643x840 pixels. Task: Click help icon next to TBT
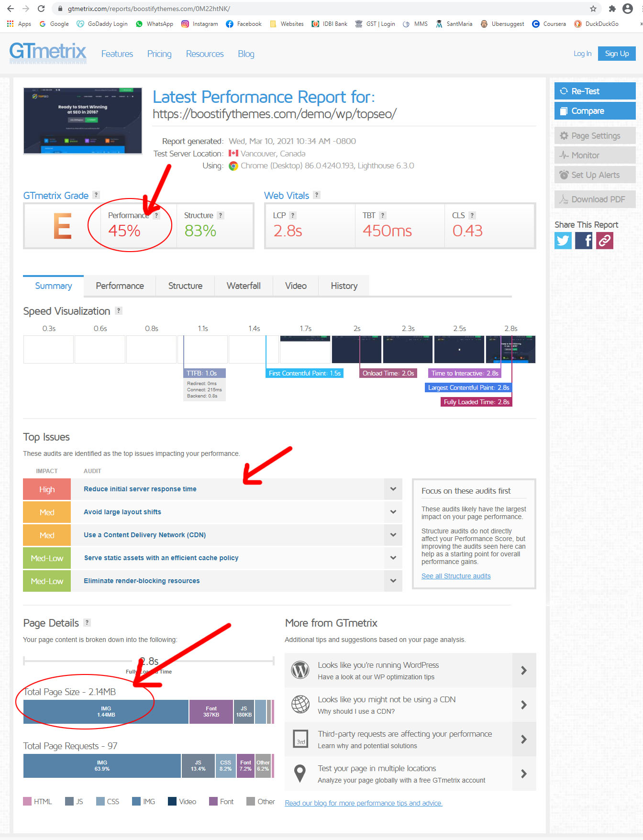tap(383, 215)
